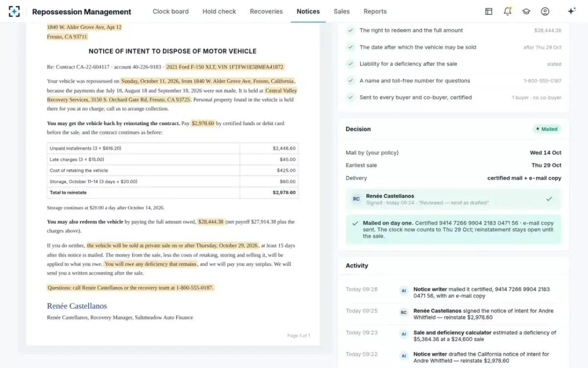Open the Hold check tab
588x368 pixels.
219,11
